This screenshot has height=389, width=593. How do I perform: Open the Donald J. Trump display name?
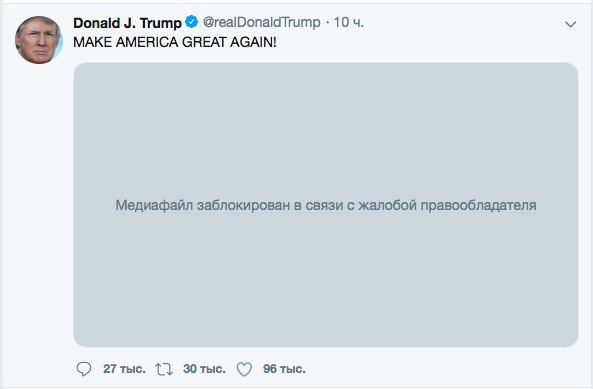(127, 23)
